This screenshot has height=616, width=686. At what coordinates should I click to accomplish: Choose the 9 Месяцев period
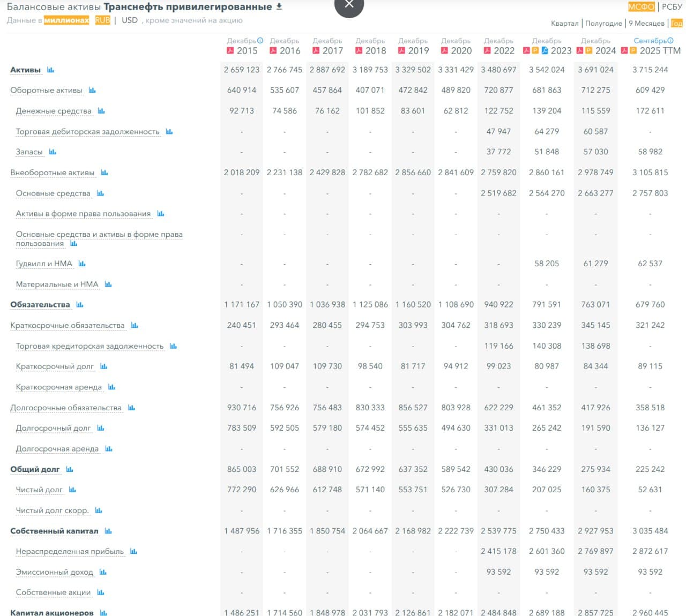click(646, 23)
